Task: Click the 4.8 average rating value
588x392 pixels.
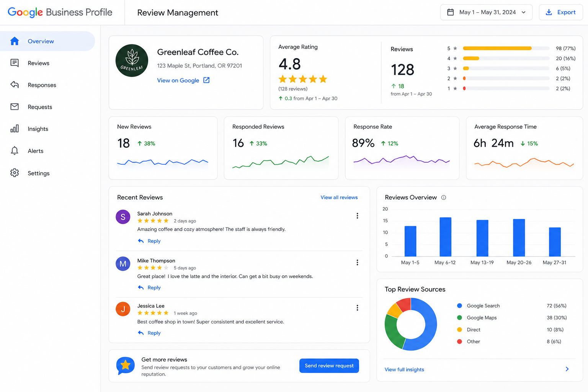Action: (290, 64)
